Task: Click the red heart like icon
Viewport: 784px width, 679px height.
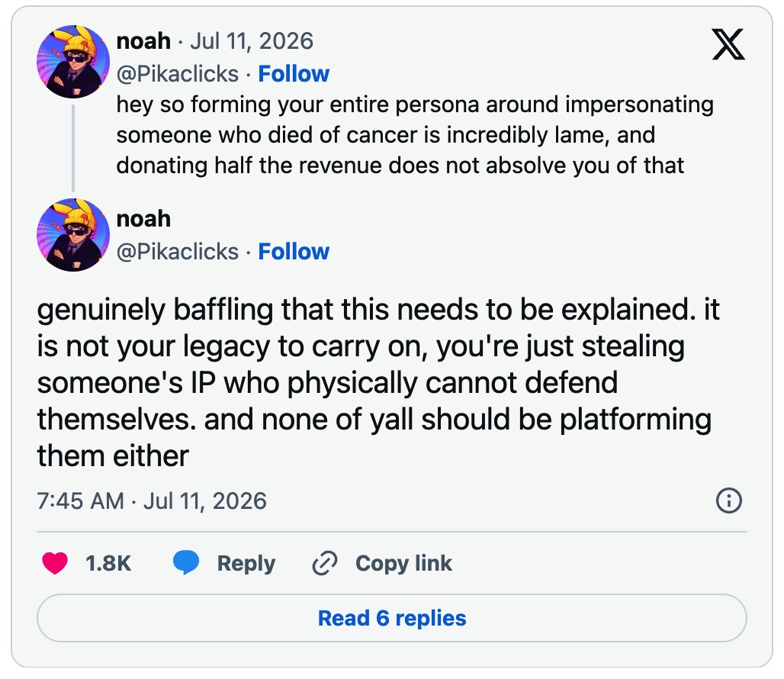Action: 55,563
